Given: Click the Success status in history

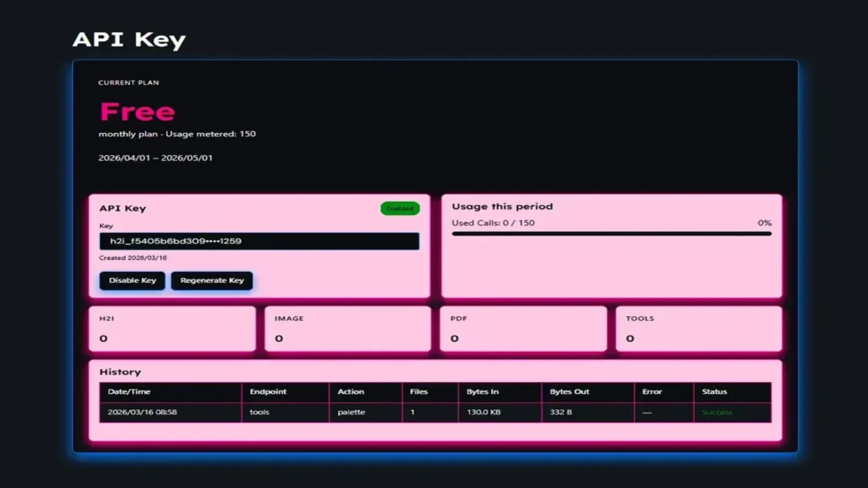Looking at the screenshot, I should (716, 412).
